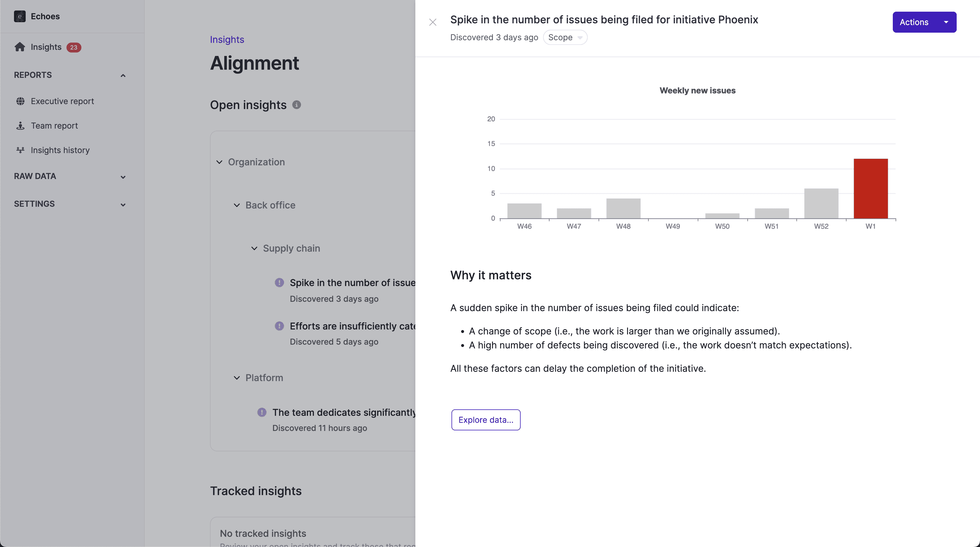
Task: Click the alert icon beside team dedicates insight
Action: [x=262, y=412]
